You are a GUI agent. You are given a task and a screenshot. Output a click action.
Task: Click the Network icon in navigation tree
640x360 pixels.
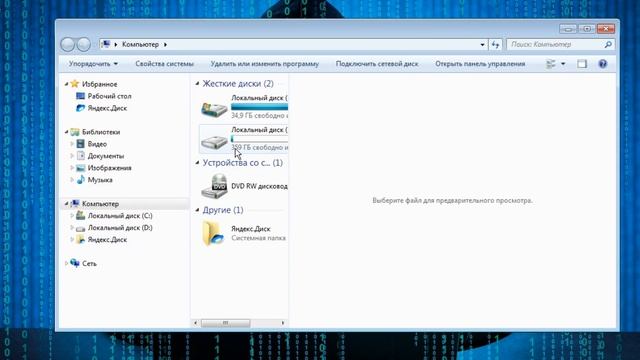tap(75, 263)
